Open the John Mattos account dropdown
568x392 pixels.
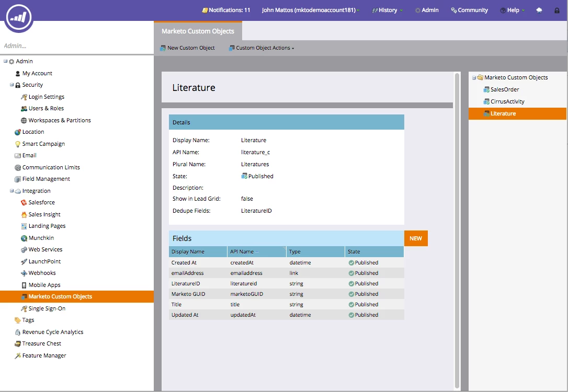(x=311, y=10)
